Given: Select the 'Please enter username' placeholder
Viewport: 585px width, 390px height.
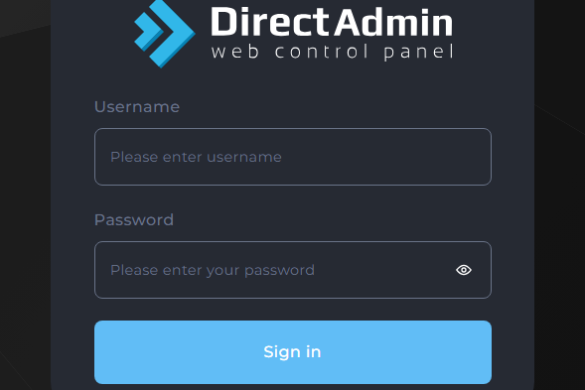Looking at the screenshot, I should pos(196,157).
